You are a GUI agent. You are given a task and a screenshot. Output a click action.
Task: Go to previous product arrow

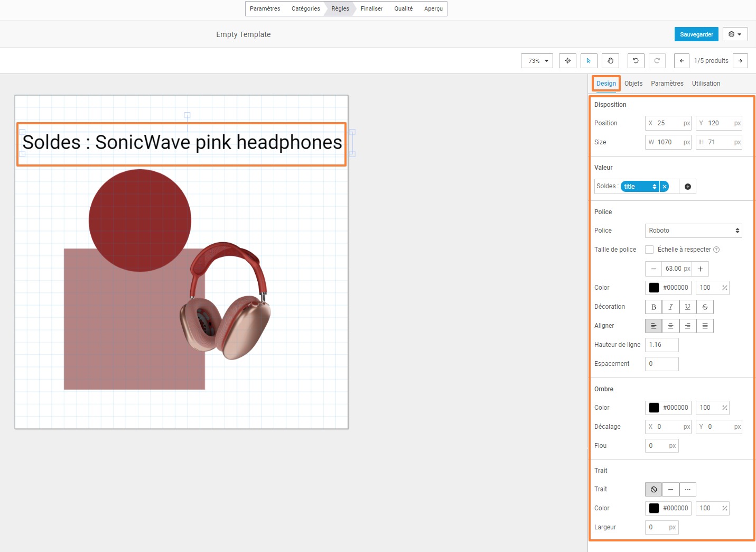[682, 61]
